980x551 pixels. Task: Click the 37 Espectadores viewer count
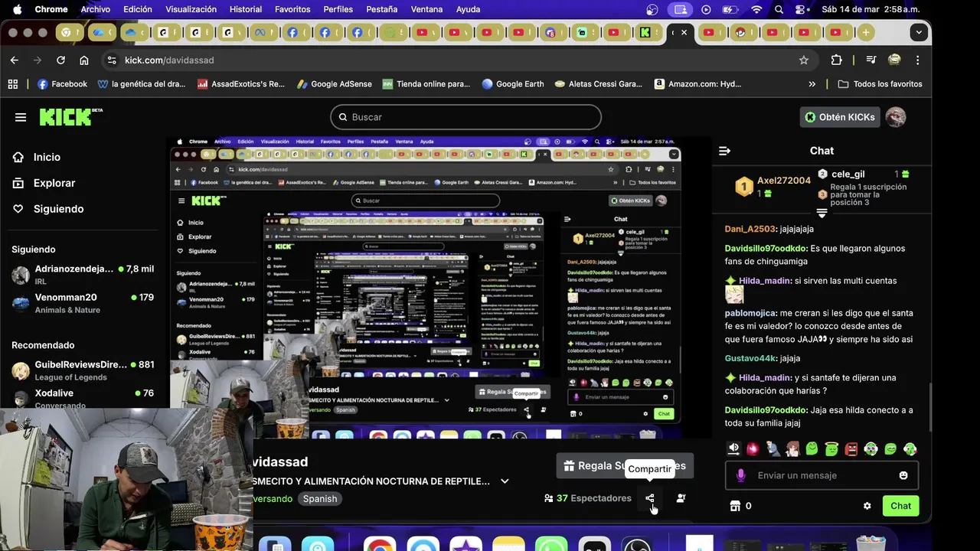pos(588,498)
